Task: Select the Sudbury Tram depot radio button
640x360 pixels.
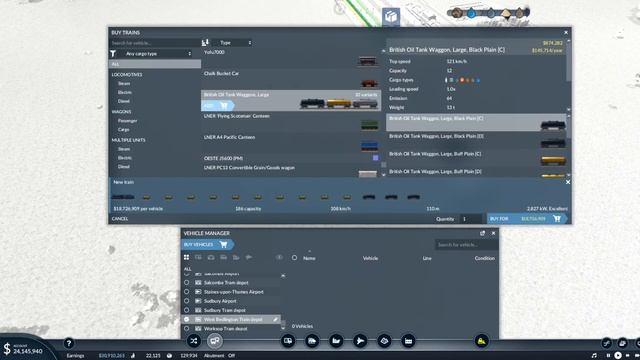Action: click(187, 310)
